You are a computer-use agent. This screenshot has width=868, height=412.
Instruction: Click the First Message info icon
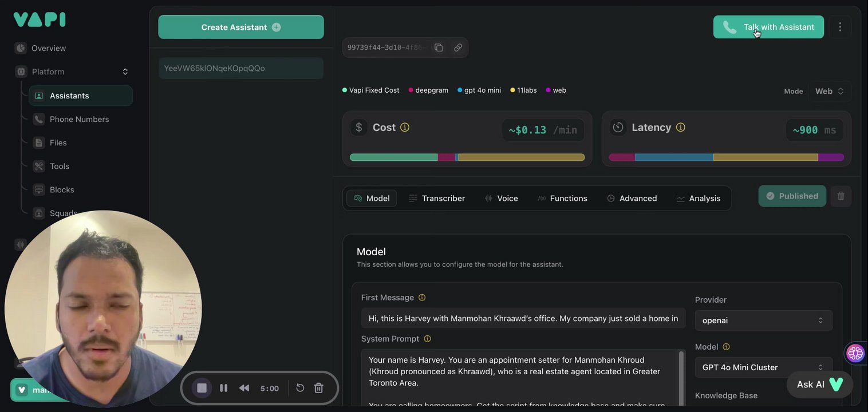pos(422,298)
